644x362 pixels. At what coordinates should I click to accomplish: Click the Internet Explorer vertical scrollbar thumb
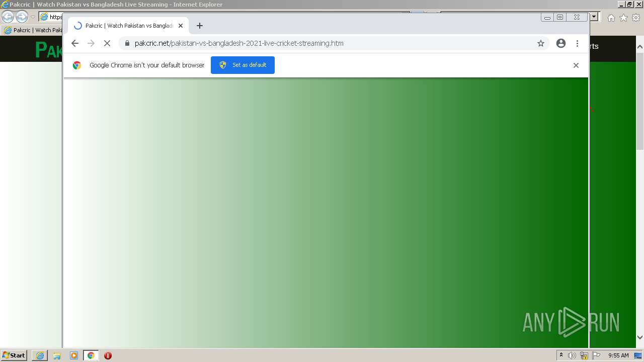click(x=640, y=101)
